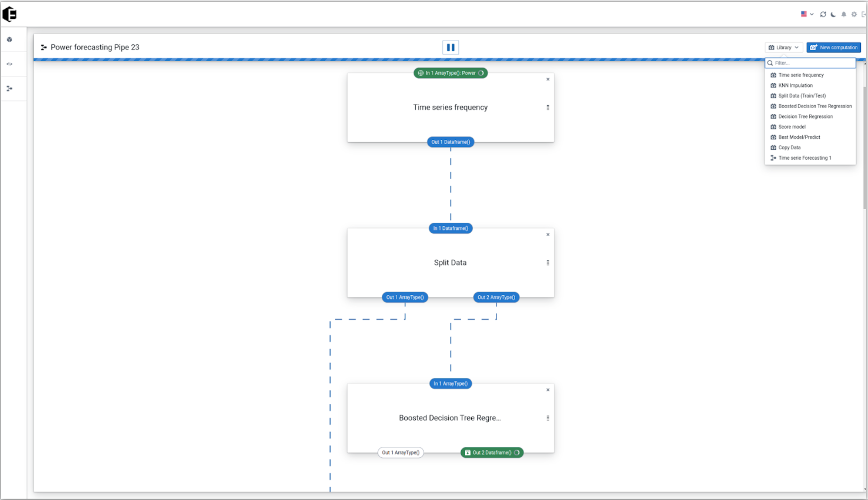Focus the library Filter search field

[x=813, y=63]
